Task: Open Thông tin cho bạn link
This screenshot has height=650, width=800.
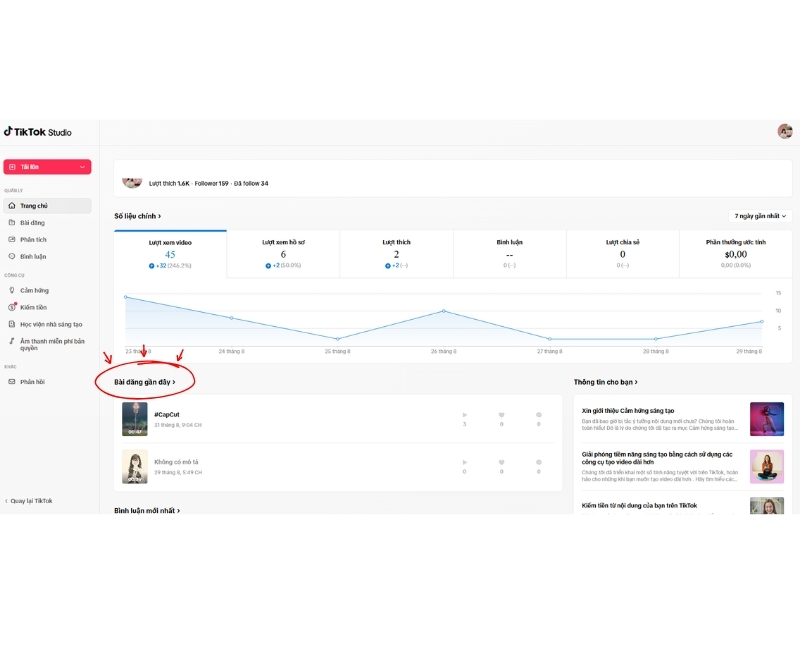Action: coord(606,382)
